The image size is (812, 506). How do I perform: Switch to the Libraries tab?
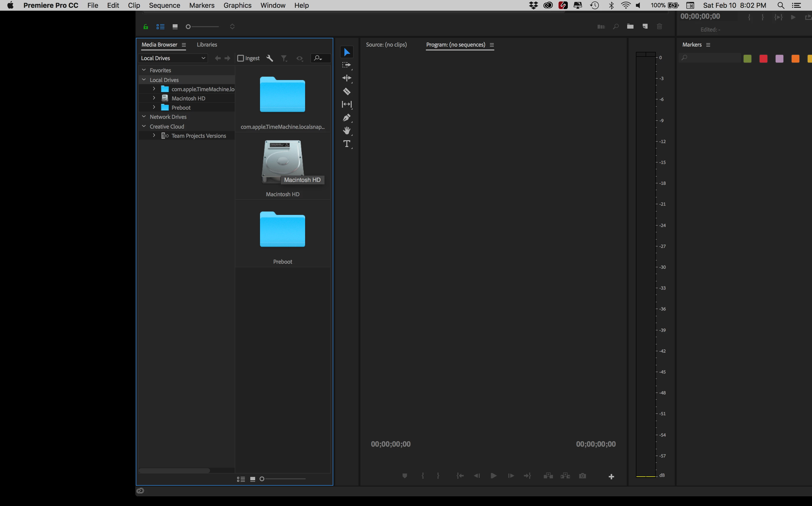tap(207, 44)
